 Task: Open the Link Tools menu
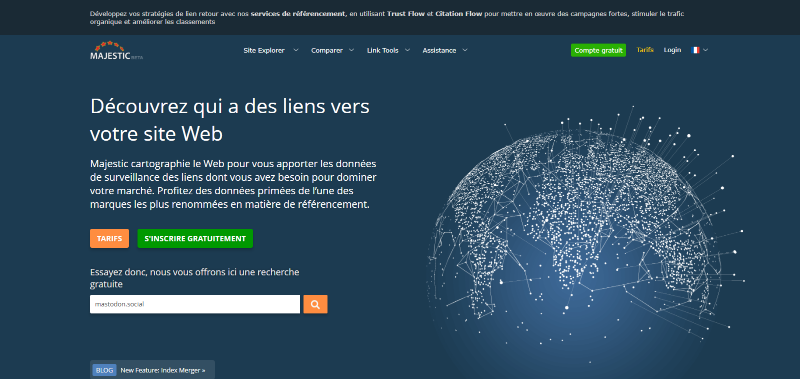point(383,50)
